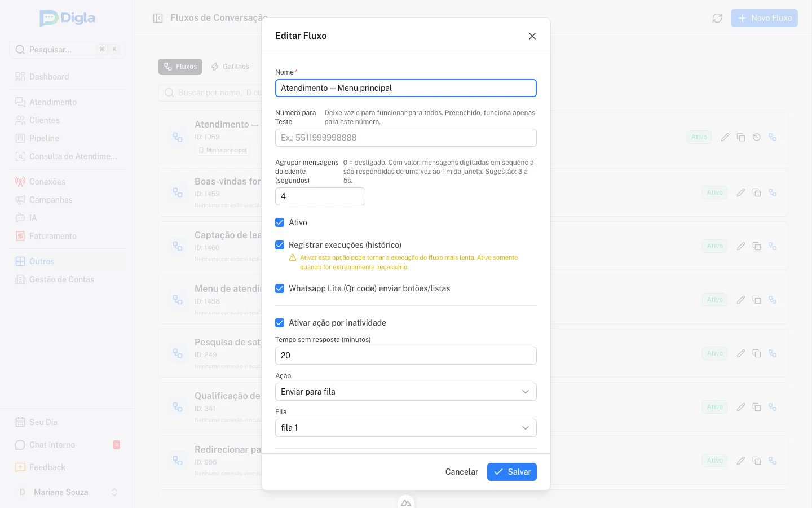
Task: Open Campanhas in the sidebar
Action: (68, 200)
